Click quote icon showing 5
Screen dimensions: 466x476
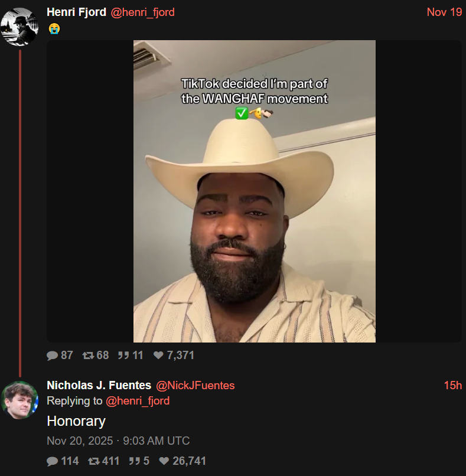pyautogui.click(x=134, y=461)
